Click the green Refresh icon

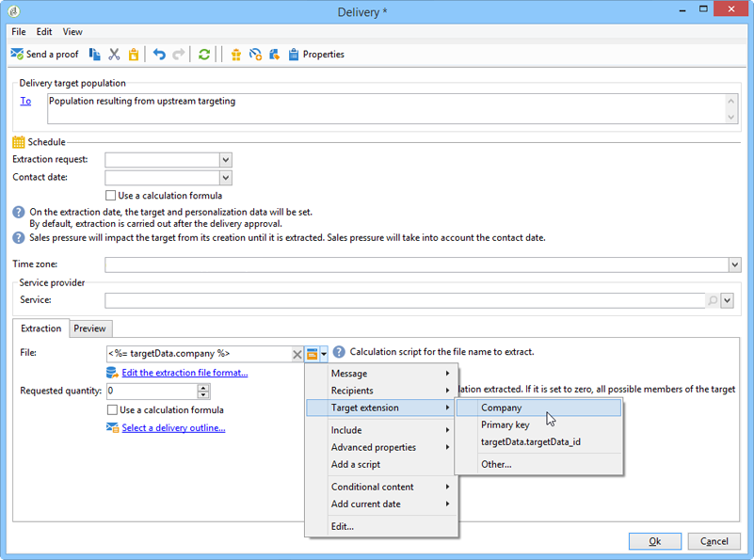(204, 55)
